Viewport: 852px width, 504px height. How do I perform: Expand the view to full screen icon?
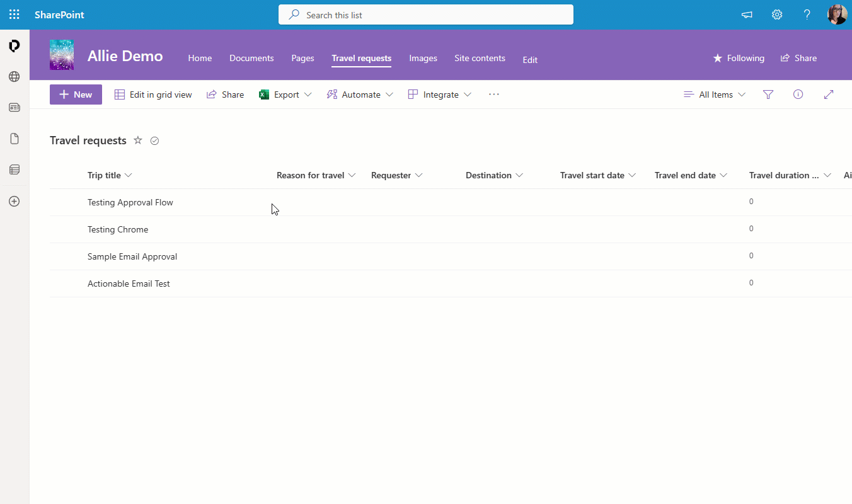tap(828, 94)
